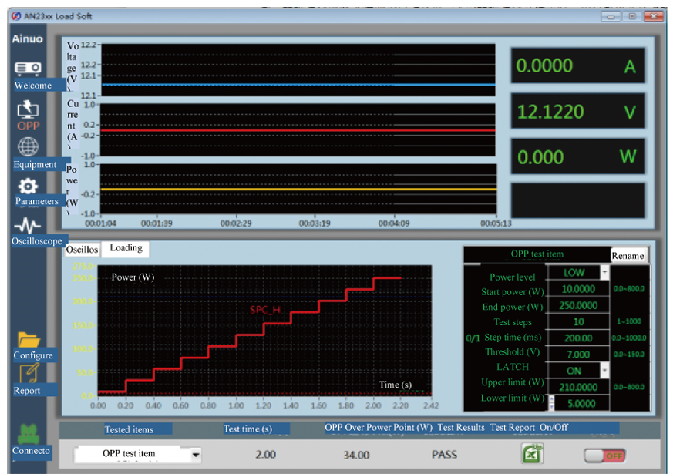Open the Oscilloscope waveform icon
Image resolution: width=675 pixels, height=475 pixels.
coord(28,225)
